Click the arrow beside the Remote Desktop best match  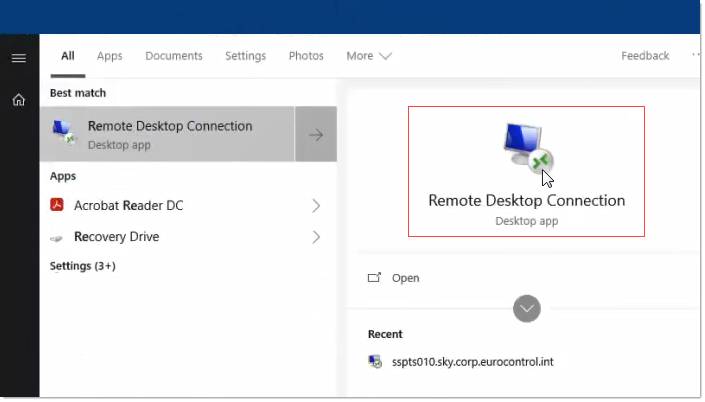click(x=316, y=135)
